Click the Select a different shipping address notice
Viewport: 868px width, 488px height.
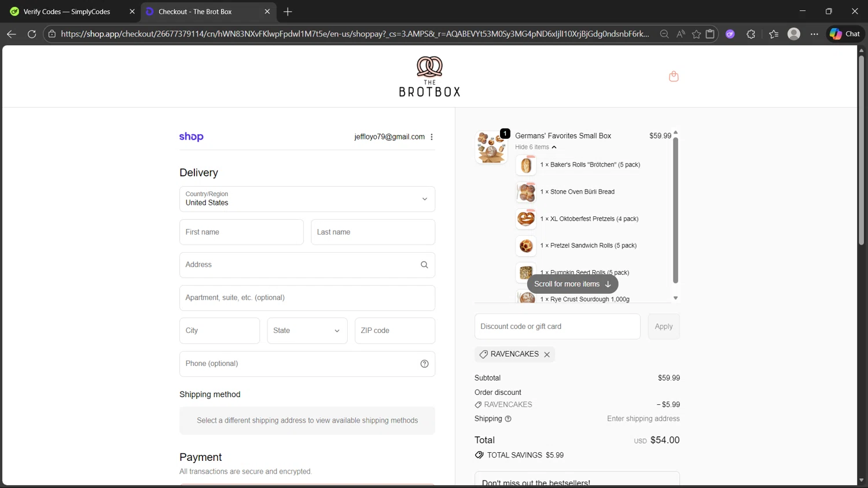click(307, 421)
